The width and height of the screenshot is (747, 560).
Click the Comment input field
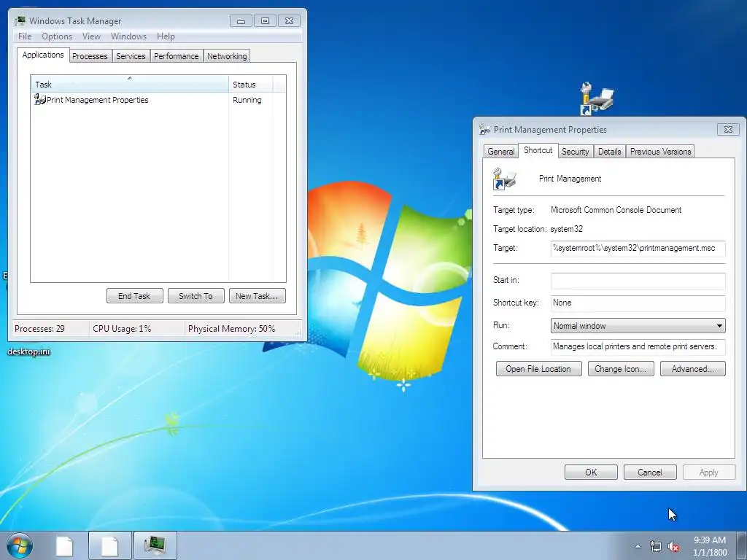[x=638, y=346]
